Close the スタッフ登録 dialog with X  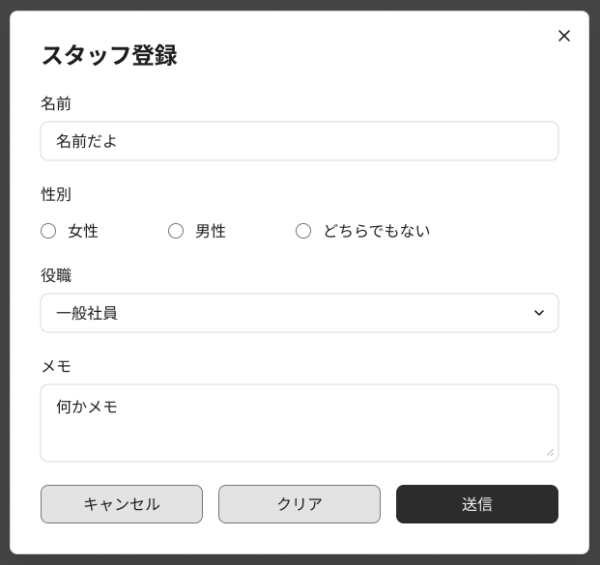tap(564, 36)
